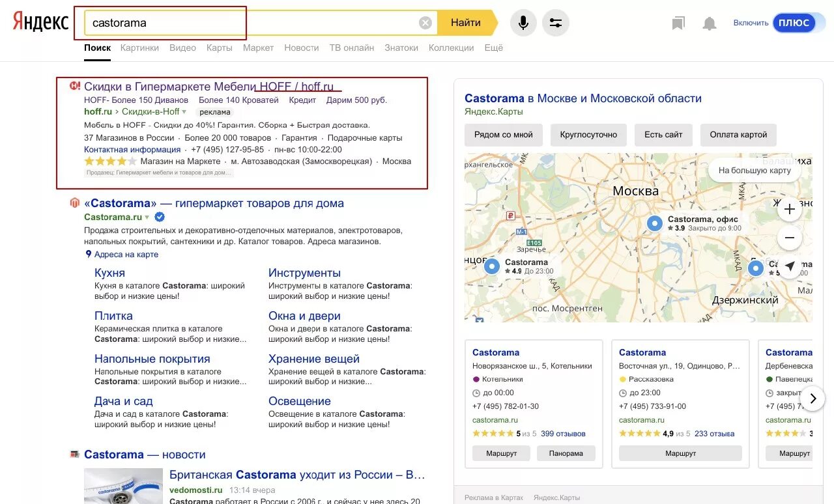Switch to the Новости tab

pyautogui.click(x=302, y=48)
